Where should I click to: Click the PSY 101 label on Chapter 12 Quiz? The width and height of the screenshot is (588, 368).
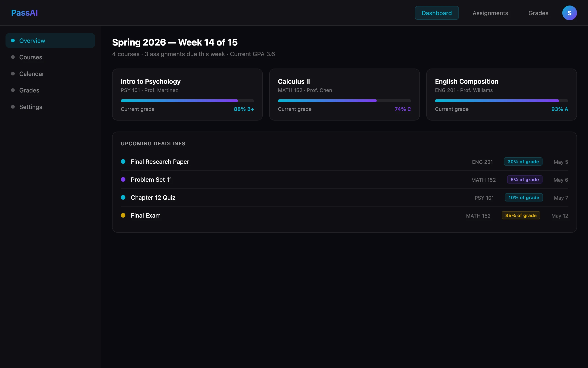484,198
